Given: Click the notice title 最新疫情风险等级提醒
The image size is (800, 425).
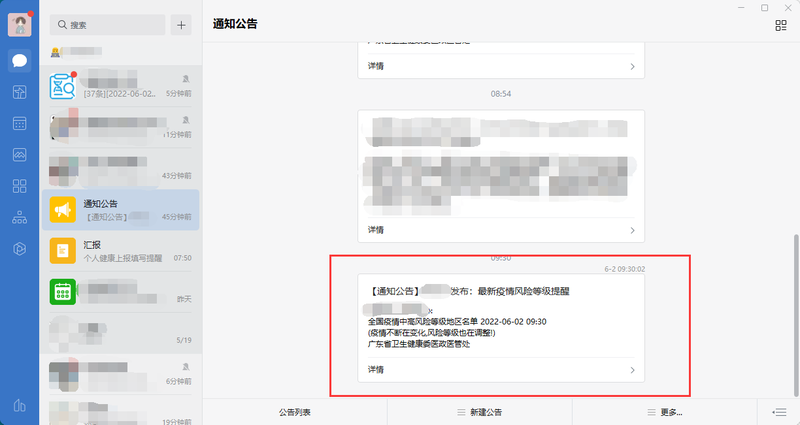Looking at the screenshot, I should [x=523, y=291].
